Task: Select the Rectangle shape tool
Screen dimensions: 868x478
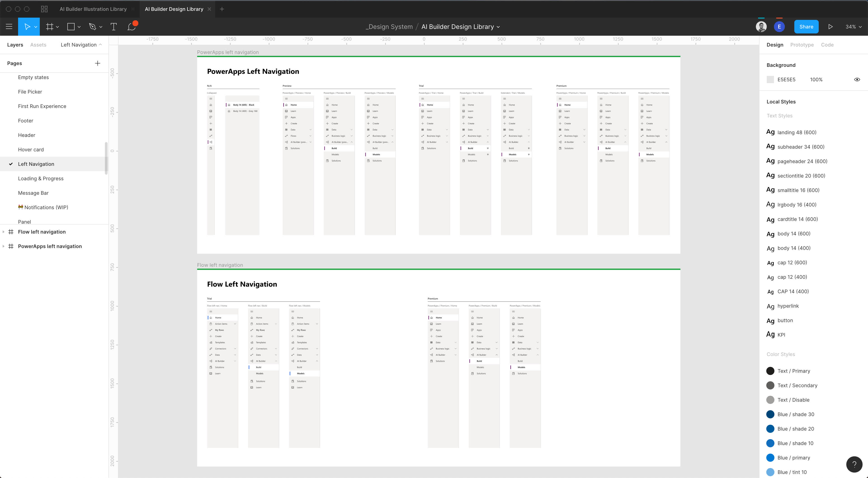Action: click(71, 27)
